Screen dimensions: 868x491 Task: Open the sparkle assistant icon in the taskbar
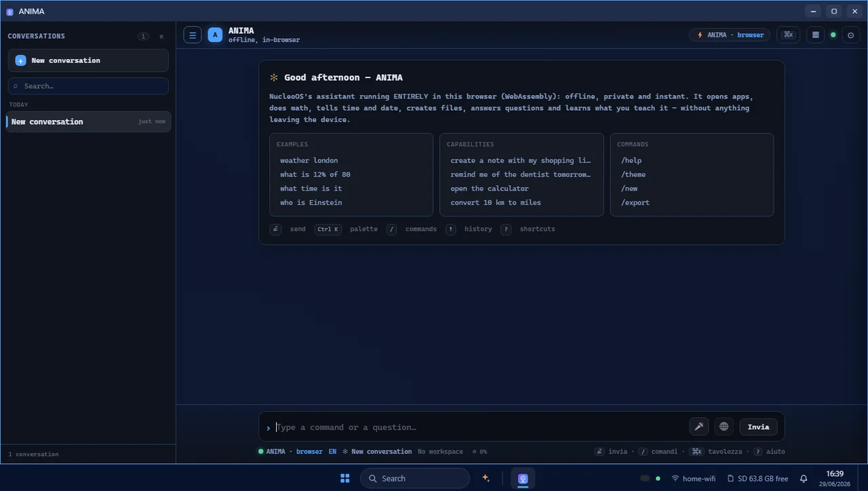click(x=486, y=478)
